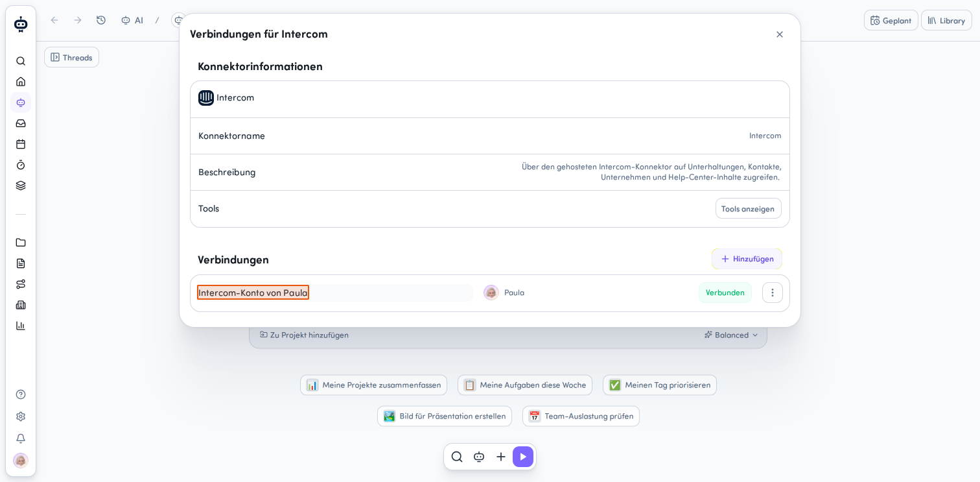Open the help question mark icon
Screen dimensions: 980x482
point(21,394)
